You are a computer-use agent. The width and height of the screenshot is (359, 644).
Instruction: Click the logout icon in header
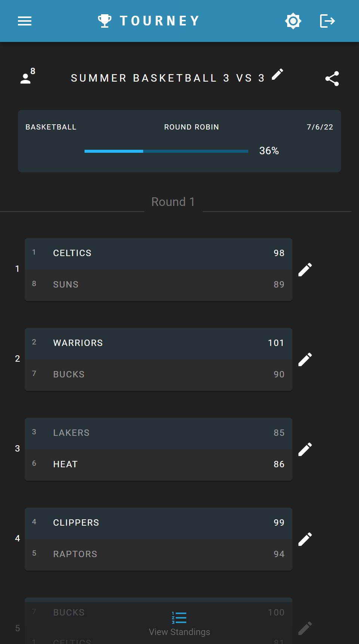[x=327, y=21]
